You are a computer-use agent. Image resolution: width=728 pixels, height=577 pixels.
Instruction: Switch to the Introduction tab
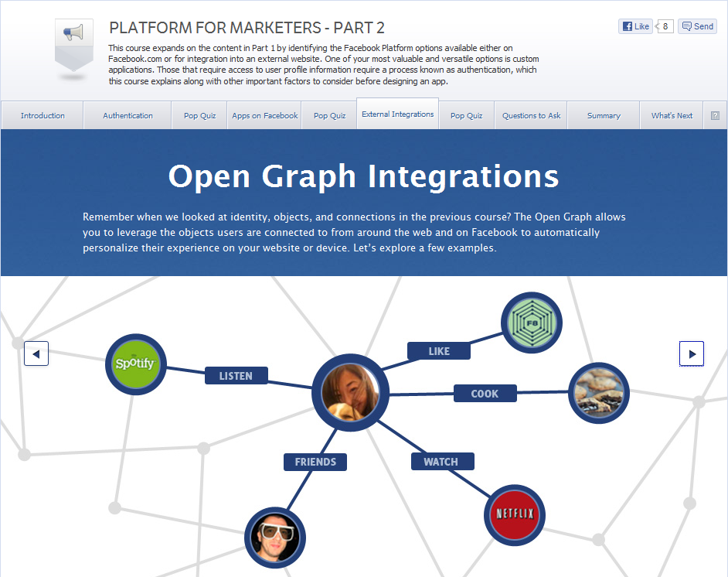43,116
